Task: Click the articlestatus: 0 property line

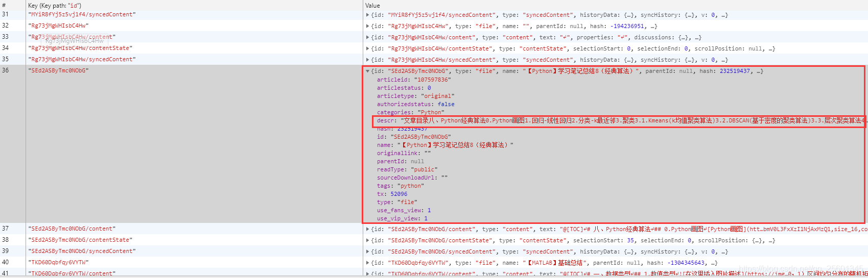Action: [x=404, y=88]
